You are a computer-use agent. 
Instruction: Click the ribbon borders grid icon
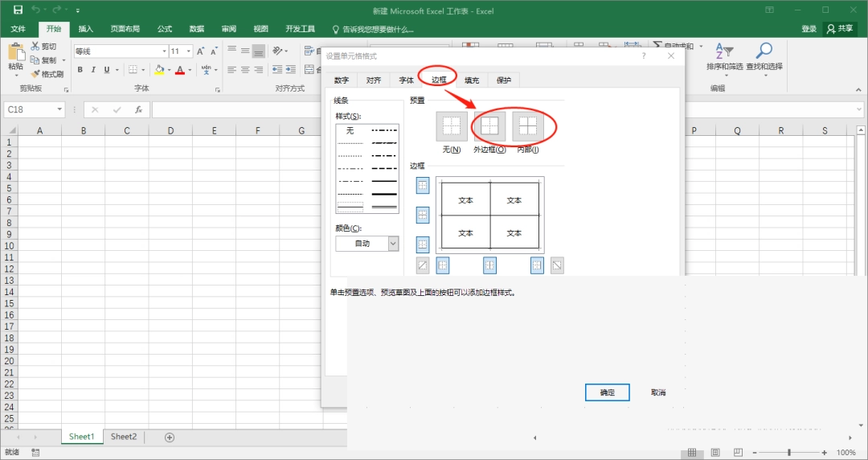pyautogui.click(x=133, y=70)
